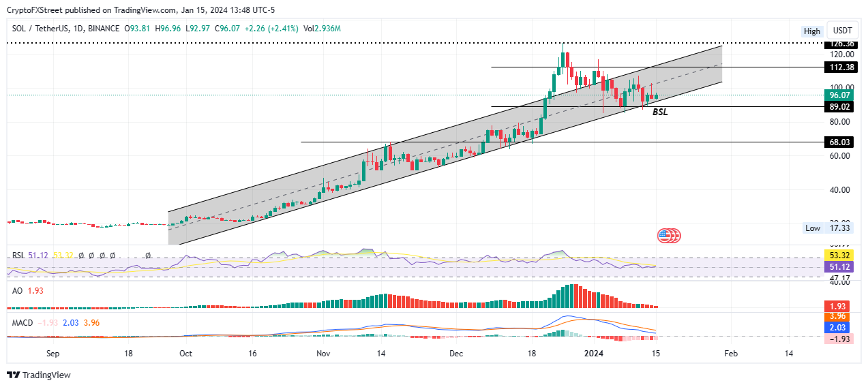Click the US flag economic event icon
Screen dimensions: 868x387
tap(665, 236)
